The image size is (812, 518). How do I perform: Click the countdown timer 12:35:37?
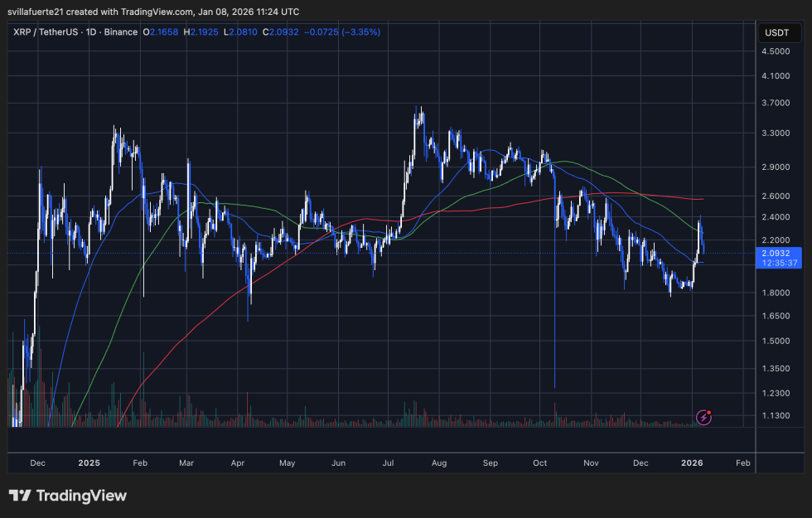[780, 264]
